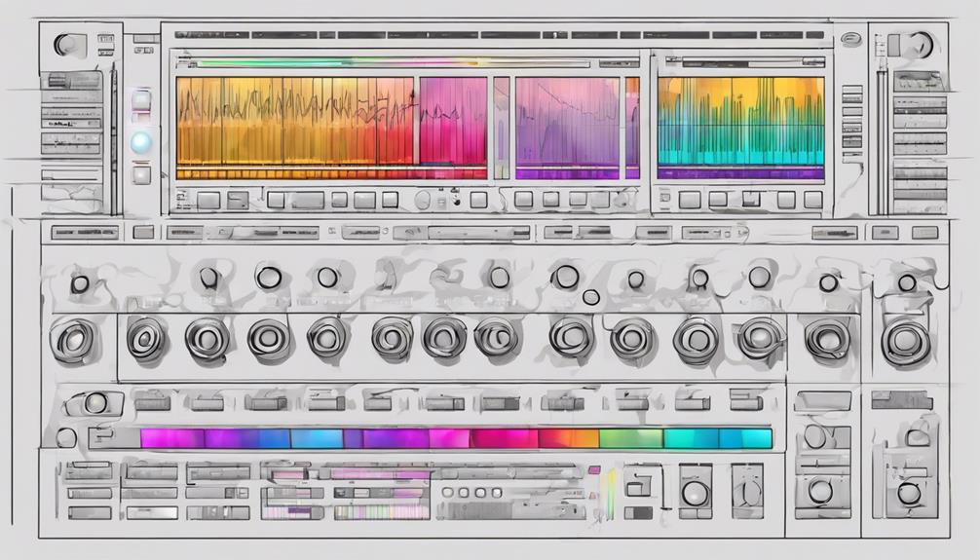The height and width of the screenshot is (560, 980).
Task: Click the large knob in the top-right corner module
Action: (920, 45)
